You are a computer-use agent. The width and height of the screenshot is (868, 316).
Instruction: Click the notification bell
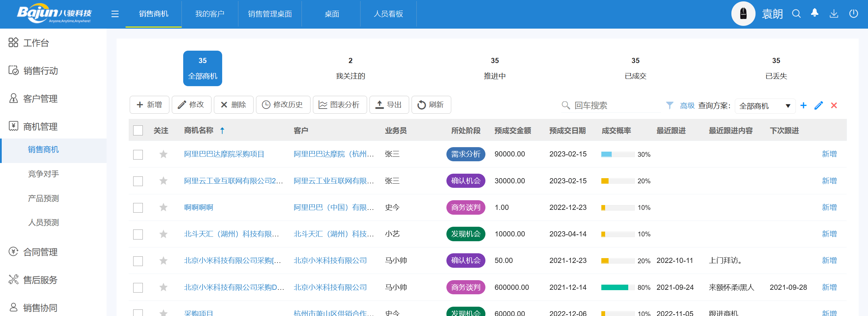[815, 13]
